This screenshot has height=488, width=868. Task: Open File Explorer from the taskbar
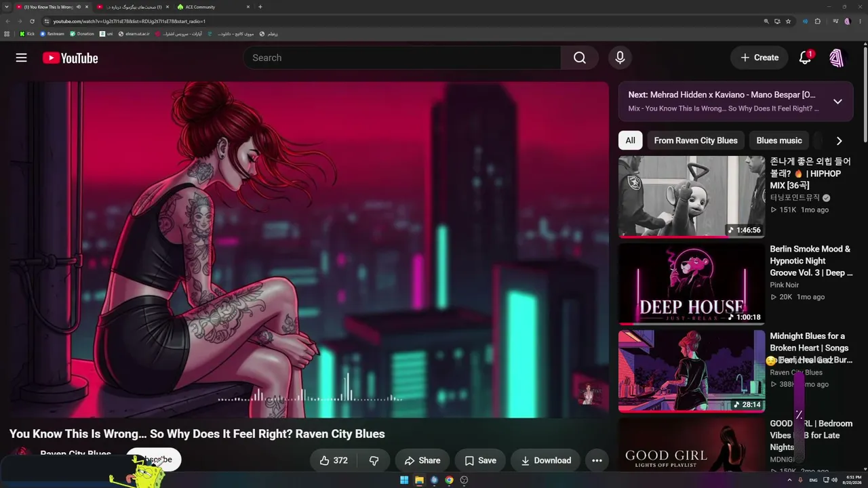(x=419, y=480)
